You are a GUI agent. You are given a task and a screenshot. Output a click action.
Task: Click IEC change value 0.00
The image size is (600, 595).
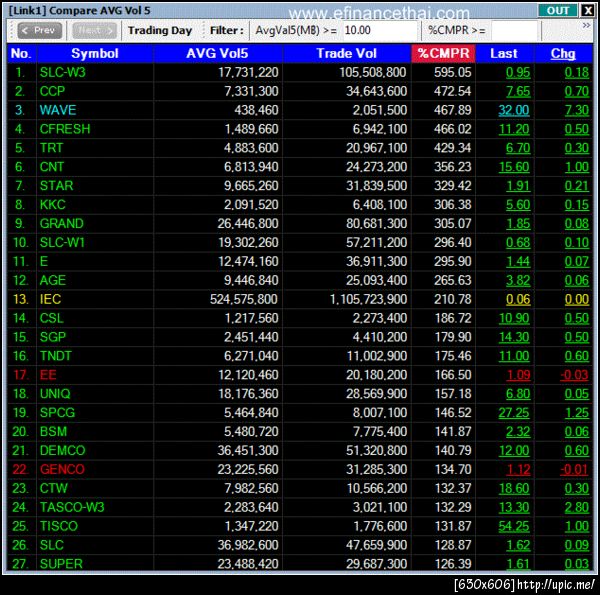tap(577, 299)
